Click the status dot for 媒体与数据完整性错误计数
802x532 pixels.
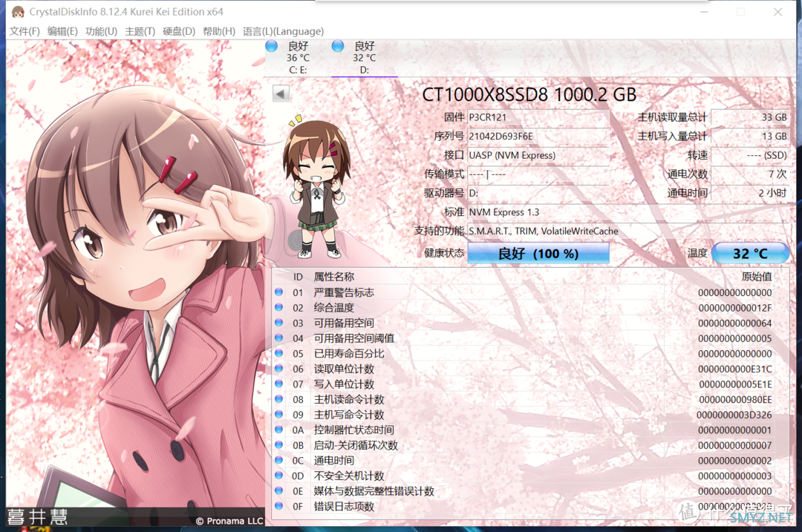point(278,490)
